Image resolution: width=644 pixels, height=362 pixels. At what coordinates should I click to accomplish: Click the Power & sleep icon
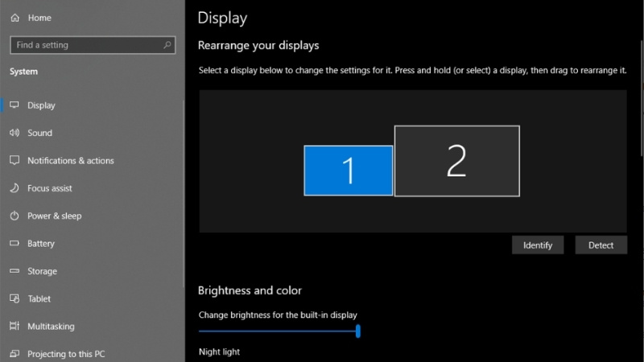point(14,216)
